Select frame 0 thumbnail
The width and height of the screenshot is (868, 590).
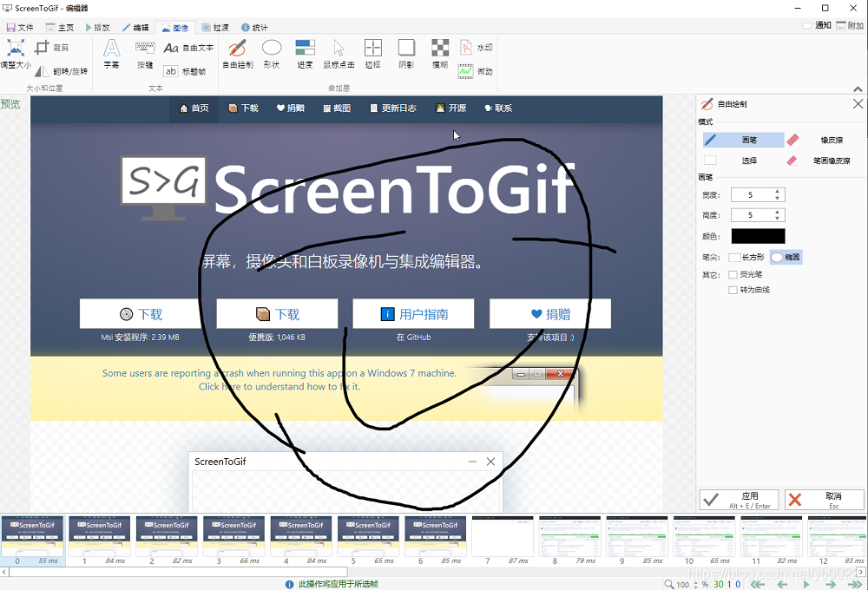33,541
